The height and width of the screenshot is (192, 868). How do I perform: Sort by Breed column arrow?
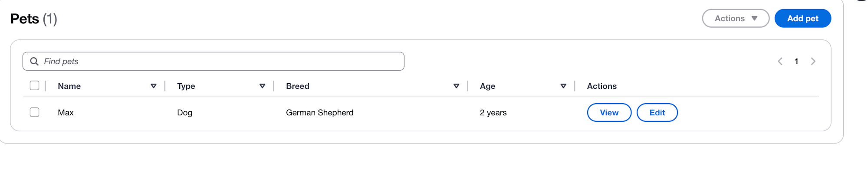(457, 86)
